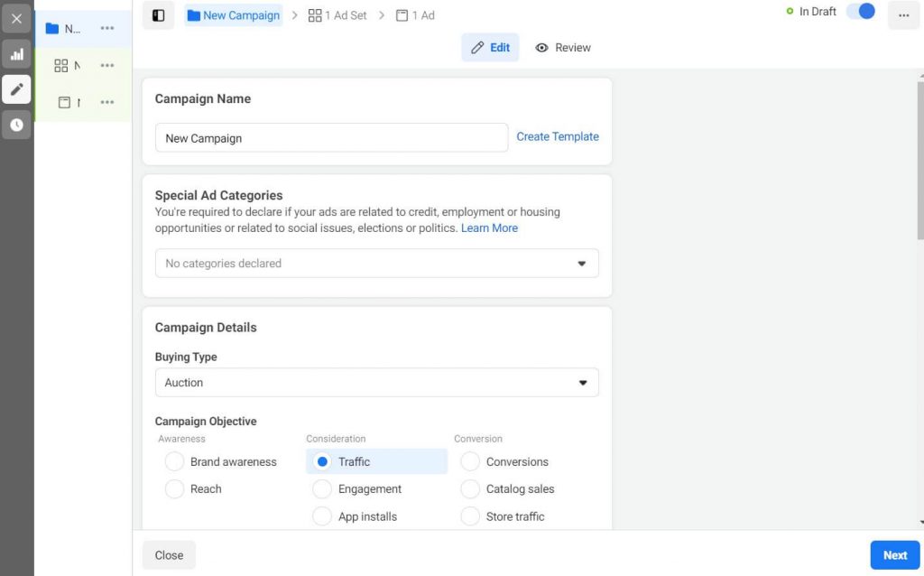924x576 pixels.
Task: Click the Campaign Name text field
Action: click(x=331, y=138)
